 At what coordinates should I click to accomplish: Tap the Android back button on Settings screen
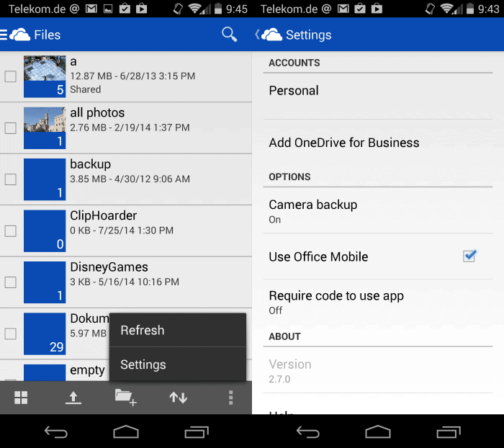[308, 432]
